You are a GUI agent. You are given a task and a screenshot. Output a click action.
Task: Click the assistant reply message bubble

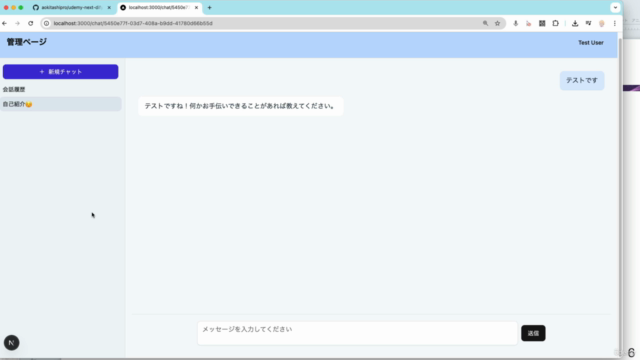(x=240, y=106)
